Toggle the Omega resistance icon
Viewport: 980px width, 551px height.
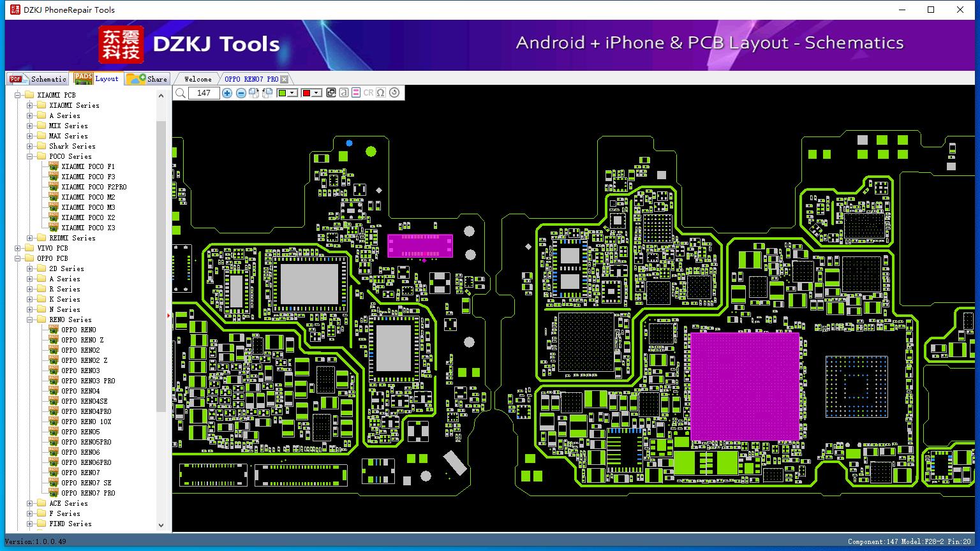[x=381, y=93]
